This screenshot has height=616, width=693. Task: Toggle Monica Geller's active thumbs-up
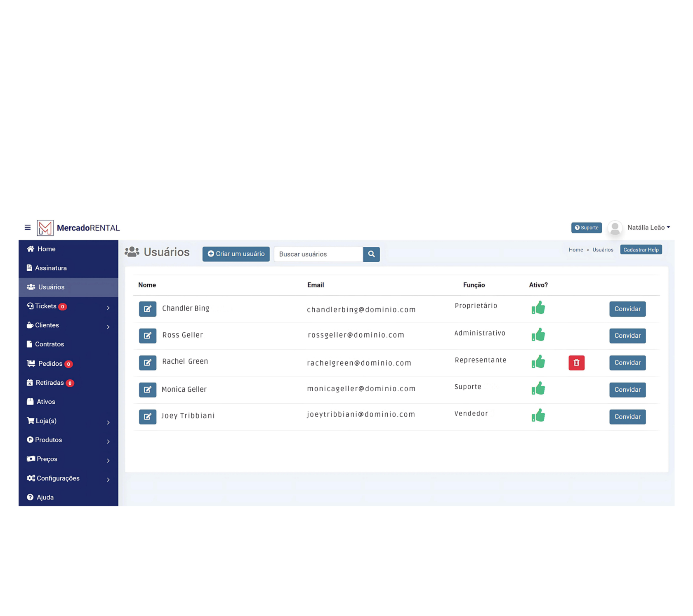(538, 388)
